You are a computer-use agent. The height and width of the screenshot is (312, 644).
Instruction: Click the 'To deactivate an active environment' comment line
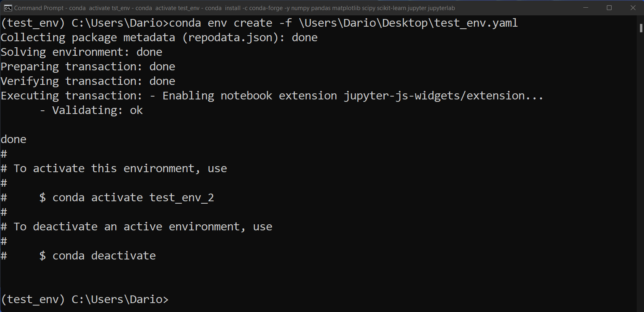(136, 226)
